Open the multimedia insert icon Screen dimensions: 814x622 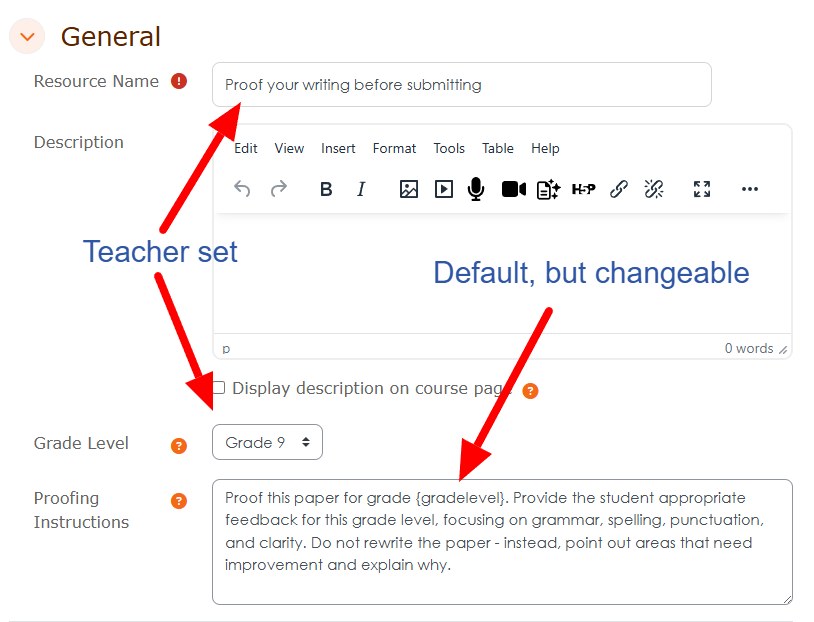[443, 189]
